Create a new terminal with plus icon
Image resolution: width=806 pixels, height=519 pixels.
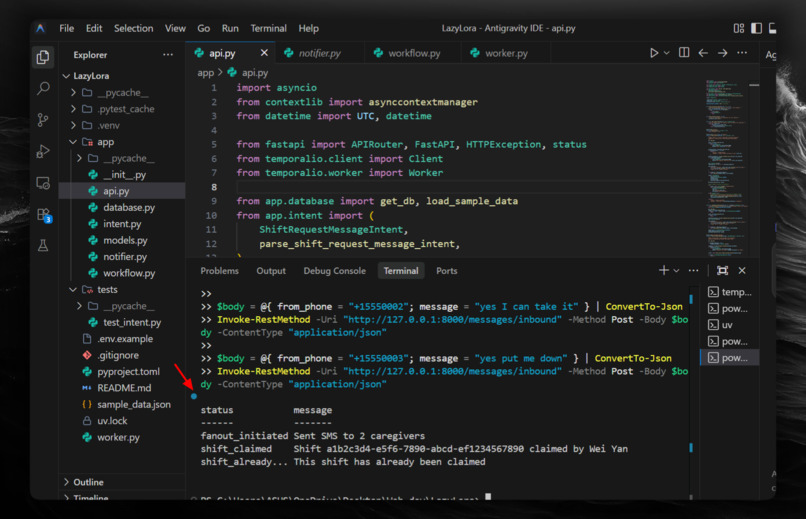point(664,270)
